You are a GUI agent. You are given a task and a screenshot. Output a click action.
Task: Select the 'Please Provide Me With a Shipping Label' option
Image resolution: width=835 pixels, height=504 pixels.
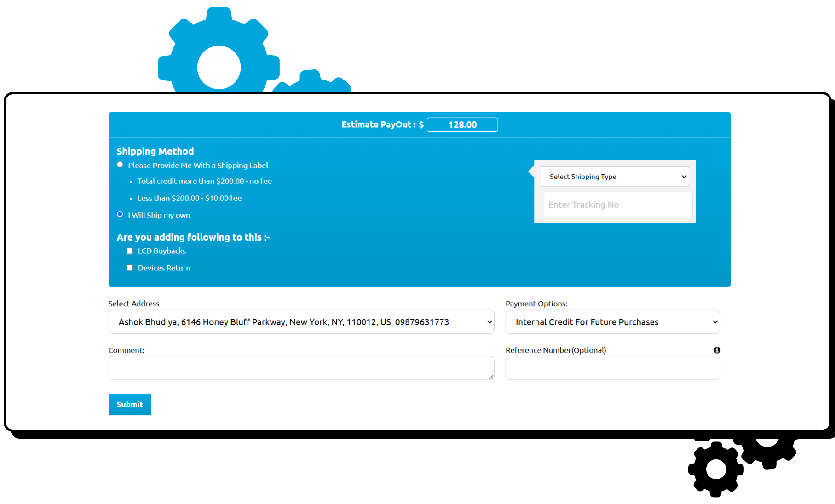[120, 164]
